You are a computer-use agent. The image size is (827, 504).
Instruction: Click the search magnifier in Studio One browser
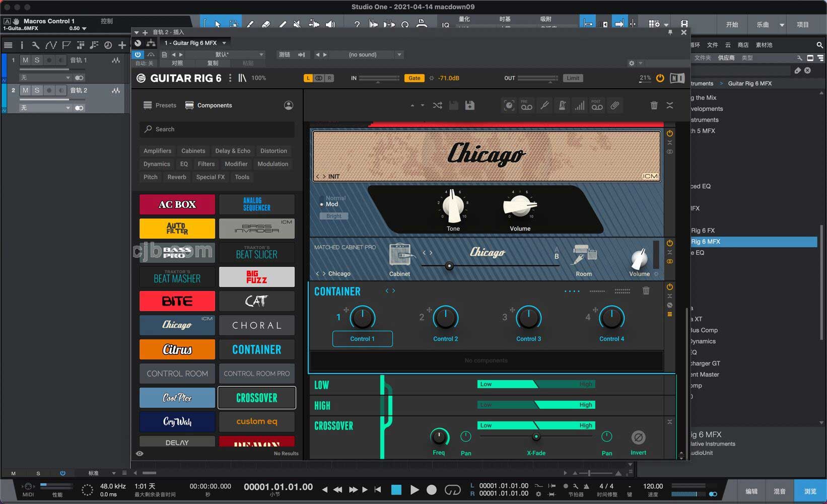819,45
